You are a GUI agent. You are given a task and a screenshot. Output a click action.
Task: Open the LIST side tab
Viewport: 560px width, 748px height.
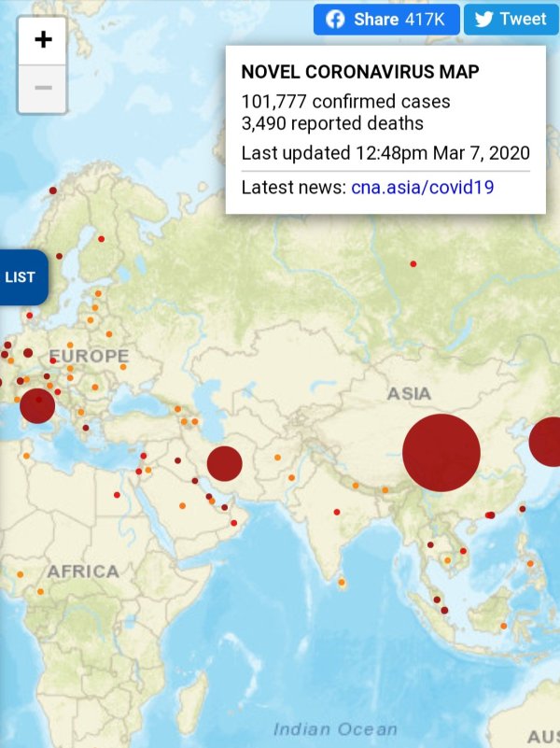coord(21,277)
